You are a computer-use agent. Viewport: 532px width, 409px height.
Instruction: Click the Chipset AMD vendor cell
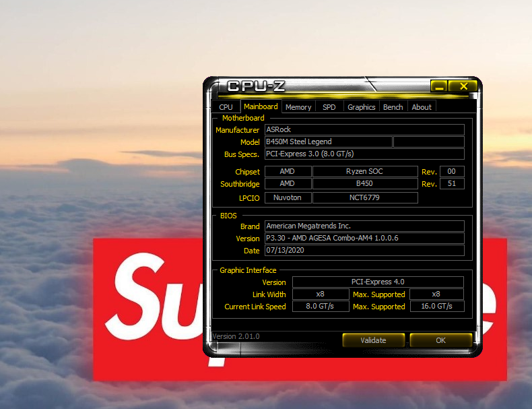pos(288,171)
